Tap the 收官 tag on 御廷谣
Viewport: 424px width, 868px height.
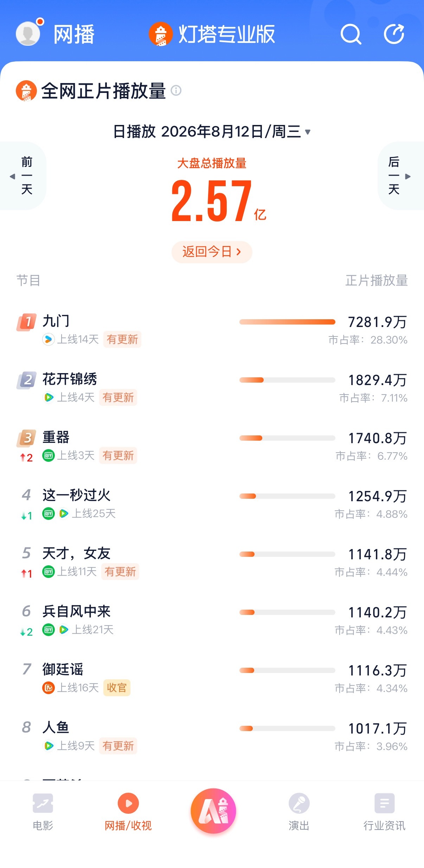coord(117,687)
